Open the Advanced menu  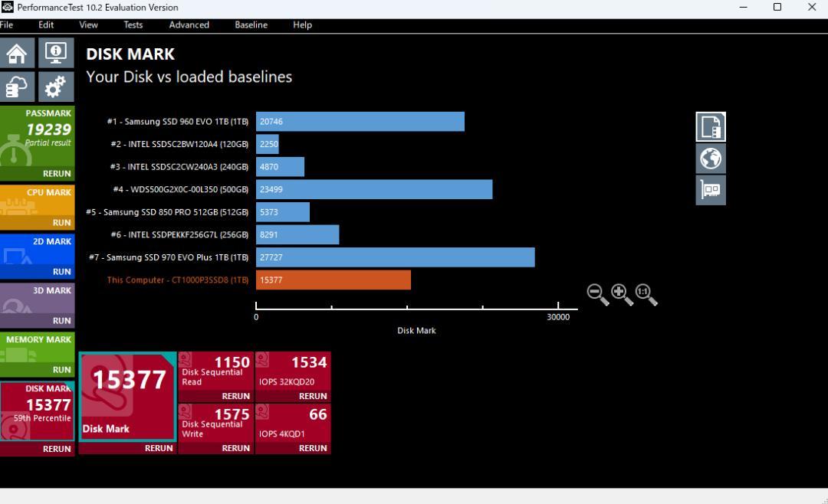189,25
